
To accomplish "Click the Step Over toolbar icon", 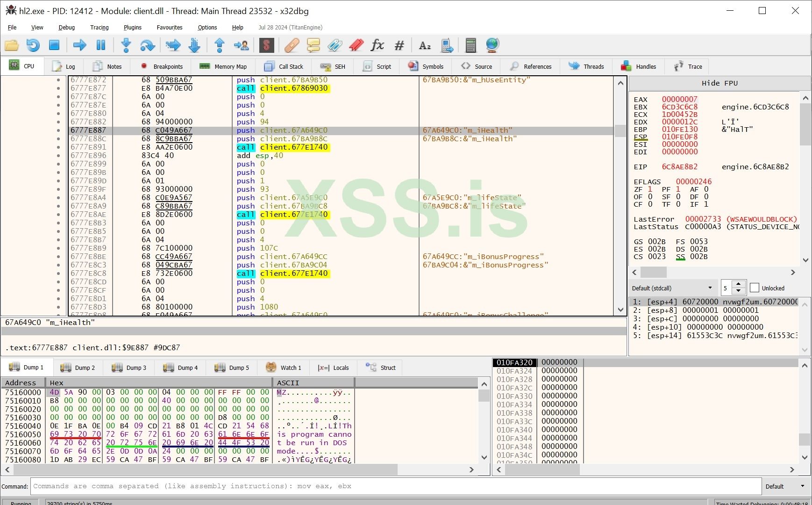I will 147,45.
